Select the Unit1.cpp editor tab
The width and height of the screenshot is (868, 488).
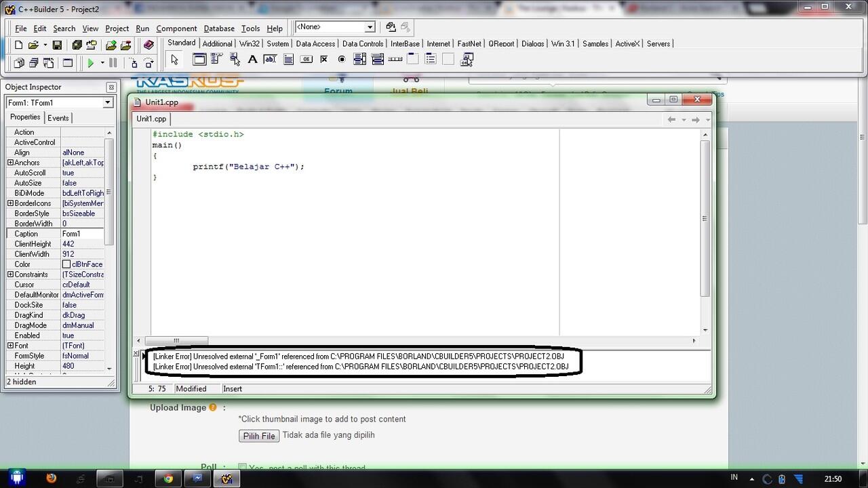(151, 119)
